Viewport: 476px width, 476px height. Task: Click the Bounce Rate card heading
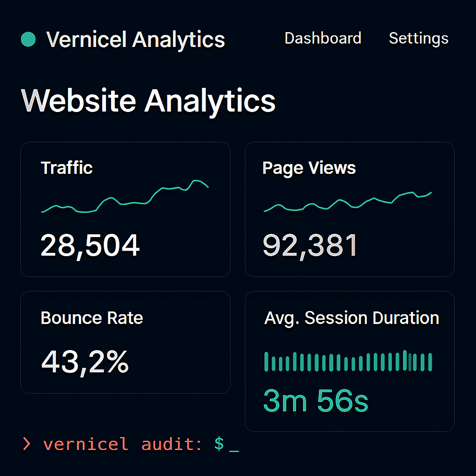point(92,318)
